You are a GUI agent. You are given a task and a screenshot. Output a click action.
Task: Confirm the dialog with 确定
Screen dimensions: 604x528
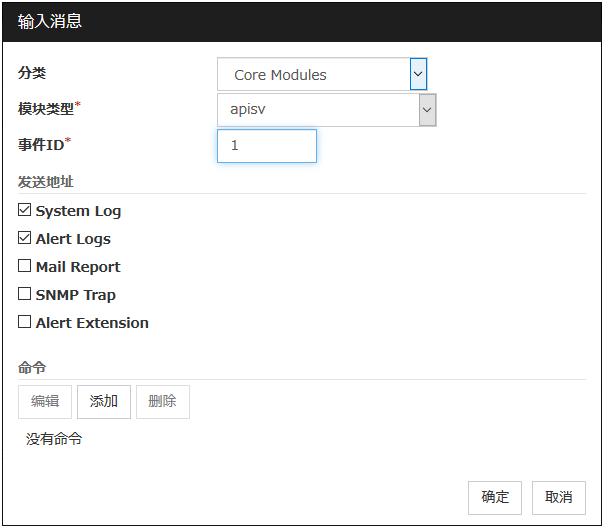tap(495, 497)
